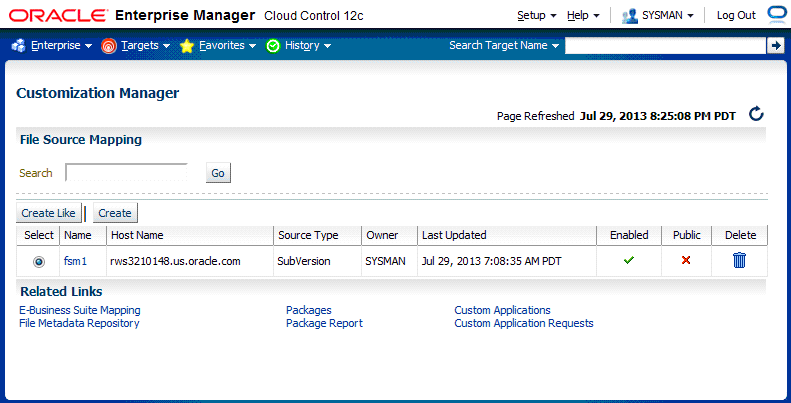Click the red Public X for fsm1
This screenshot has height=403, width=791.
(686, 261)
